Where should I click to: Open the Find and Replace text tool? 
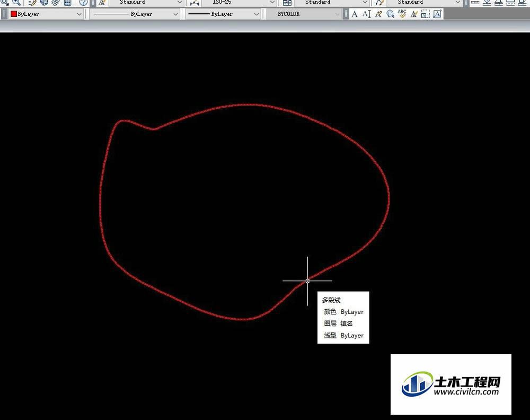click(391, 14)
